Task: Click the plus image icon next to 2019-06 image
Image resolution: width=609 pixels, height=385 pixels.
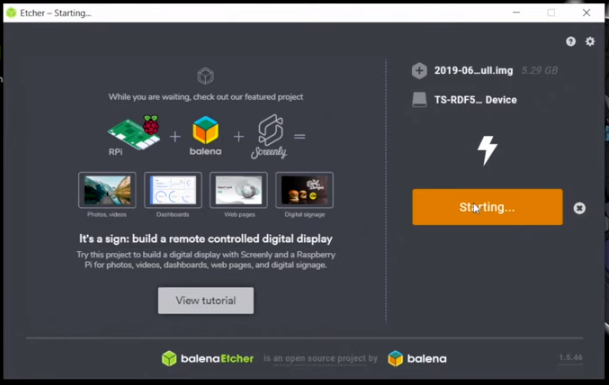Action: [x=419, y=71]
